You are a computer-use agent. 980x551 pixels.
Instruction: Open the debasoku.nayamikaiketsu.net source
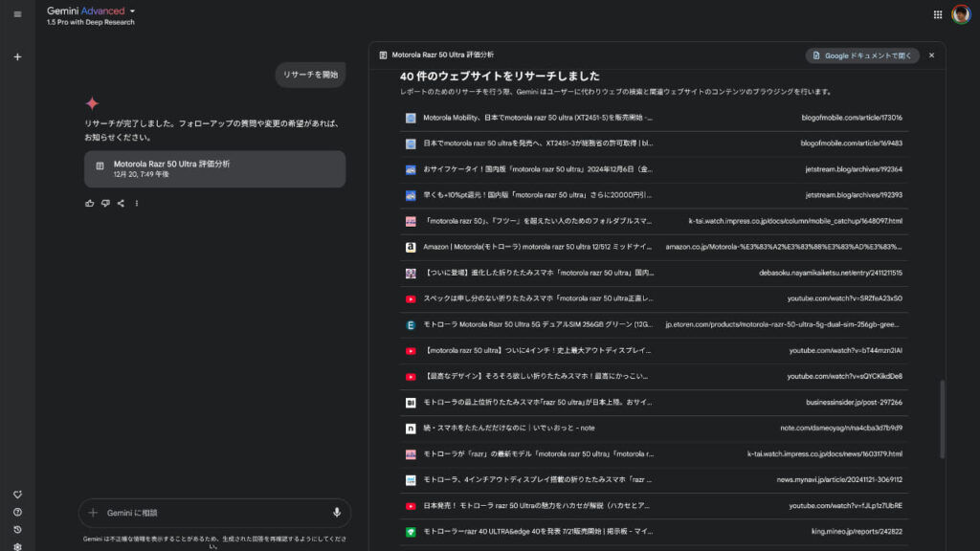654,273
